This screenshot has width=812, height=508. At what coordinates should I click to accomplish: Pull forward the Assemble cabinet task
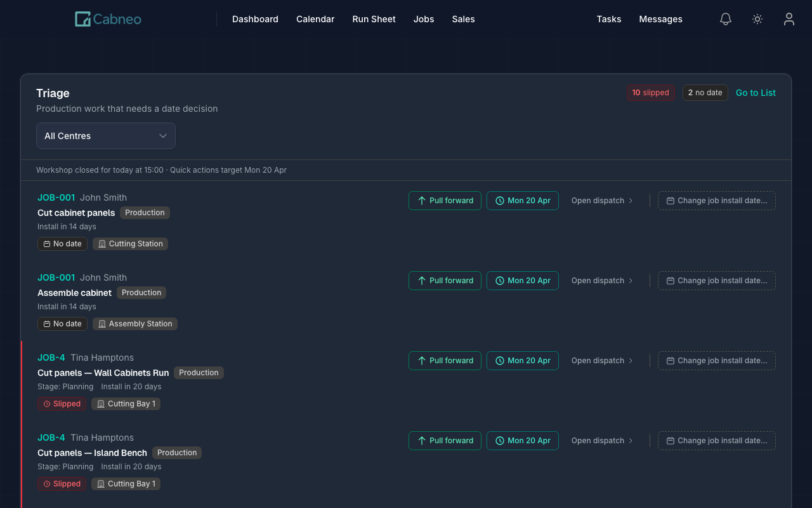point(445,280)
